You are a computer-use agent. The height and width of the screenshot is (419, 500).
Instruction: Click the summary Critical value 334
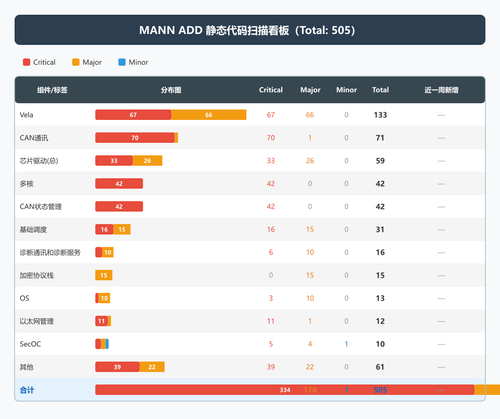285,390
